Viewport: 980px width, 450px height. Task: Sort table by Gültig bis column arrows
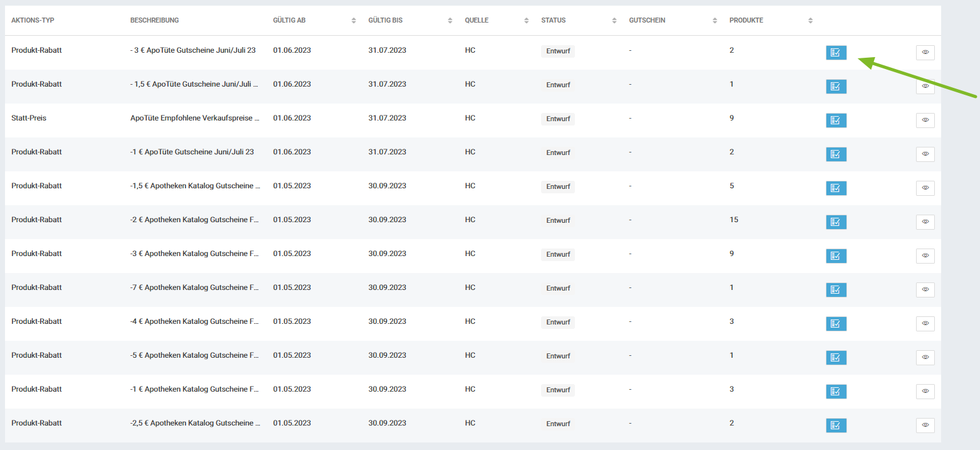click(x=450, y=21)
